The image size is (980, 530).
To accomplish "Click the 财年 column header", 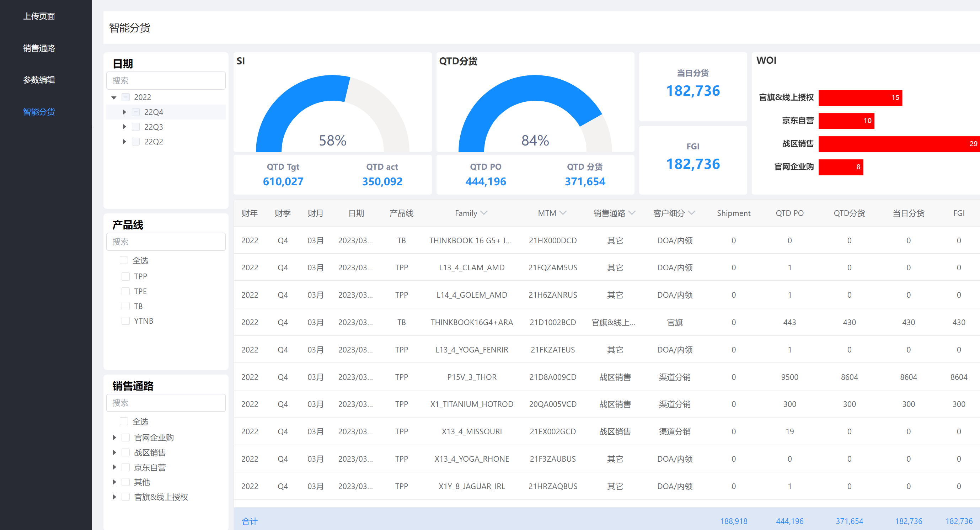I will click(x=250, y=213).
